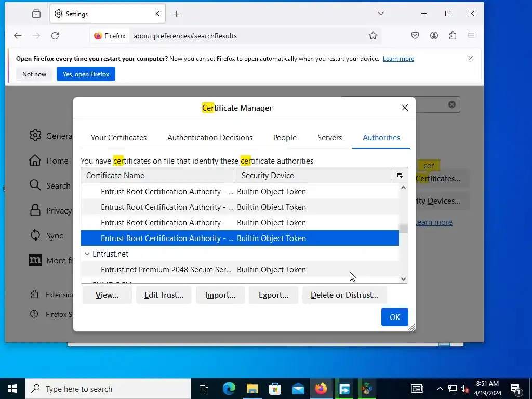Click the Learn more link in notification

(x=398, y=59)
